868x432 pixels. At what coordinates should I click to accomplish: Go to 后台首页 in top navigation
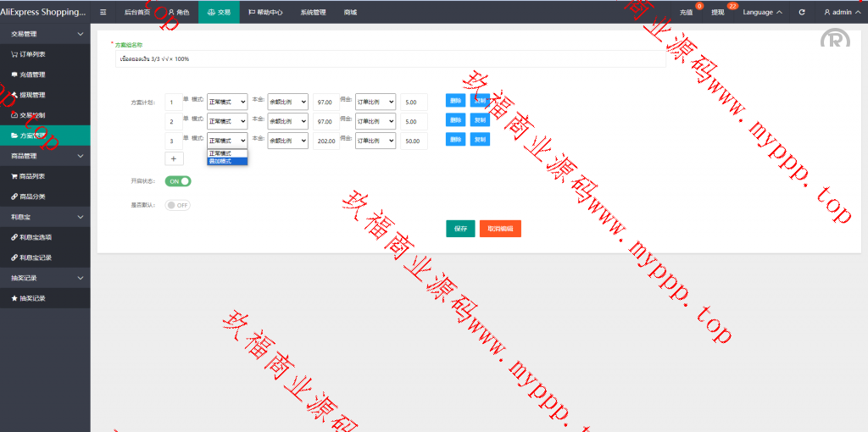136,13
